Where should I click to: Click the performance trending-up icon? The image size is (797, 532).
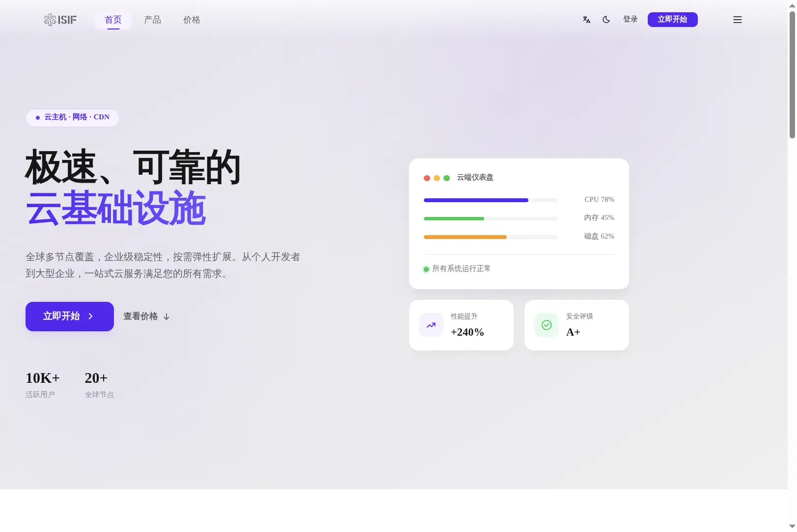431,325
